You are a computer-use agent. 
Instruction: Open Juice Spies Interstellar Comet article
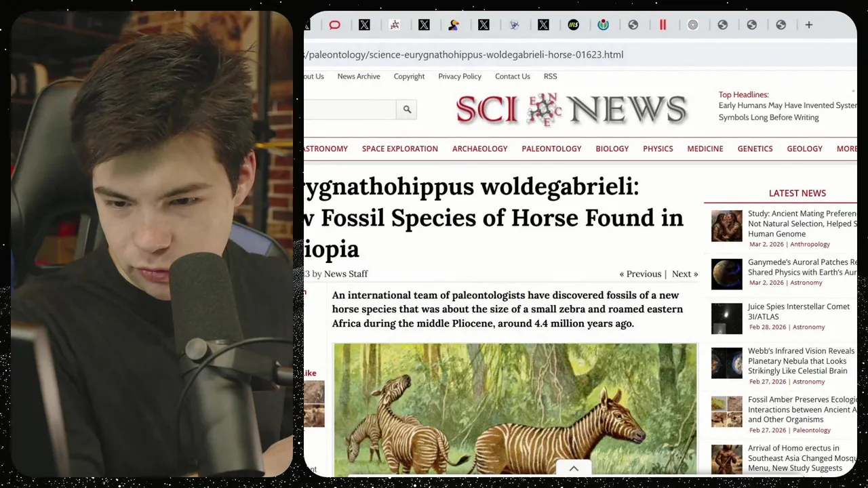pos(798,312)
